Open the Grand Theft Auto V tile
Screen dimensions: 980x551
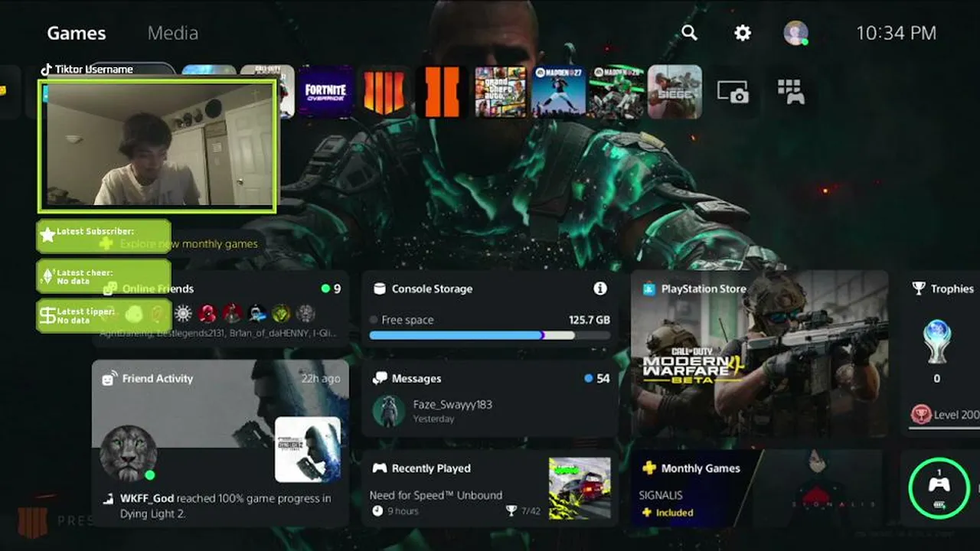pyautogui.click(x=501, y=92)
